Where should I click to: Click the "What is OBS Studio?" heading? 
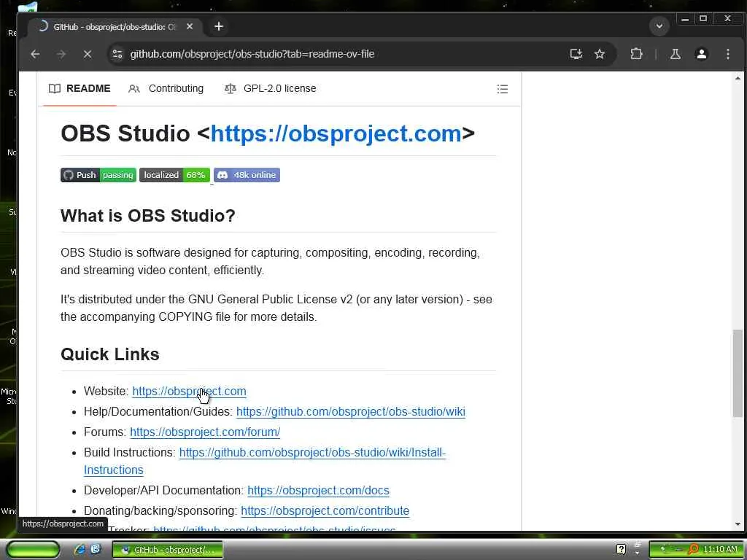(x=147, y=216)
